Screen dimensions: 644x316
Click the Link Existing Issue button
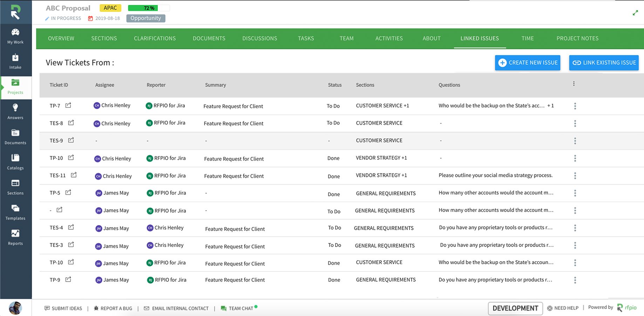[604, 63]
